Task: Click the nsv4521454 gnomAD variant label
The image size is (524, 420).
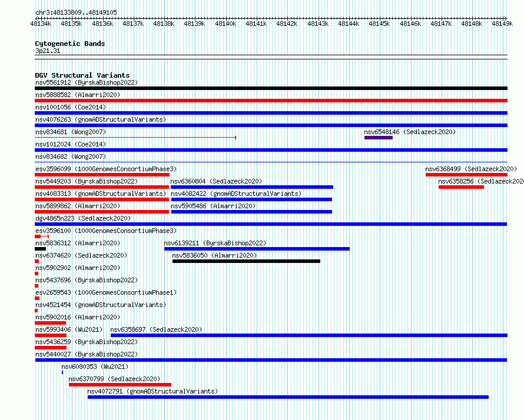Action: (101, 305)
